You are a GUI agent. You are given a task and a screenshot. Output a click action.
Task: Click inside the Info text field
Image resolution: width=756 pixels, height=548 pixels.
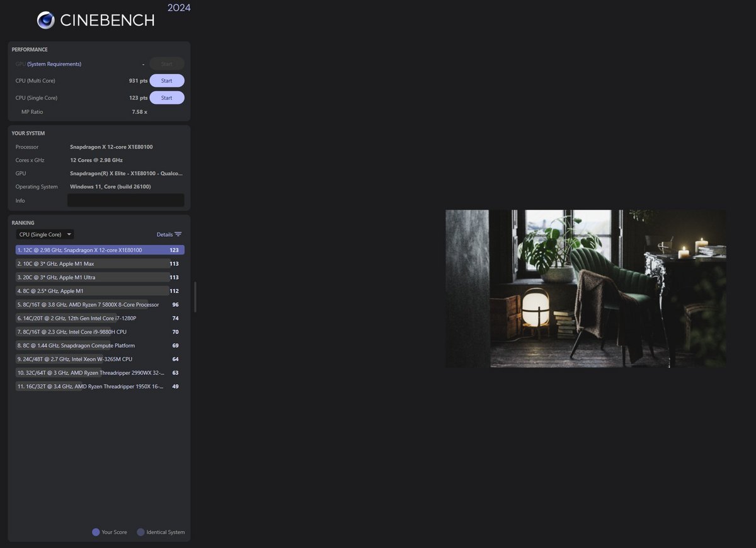[126, 200]
